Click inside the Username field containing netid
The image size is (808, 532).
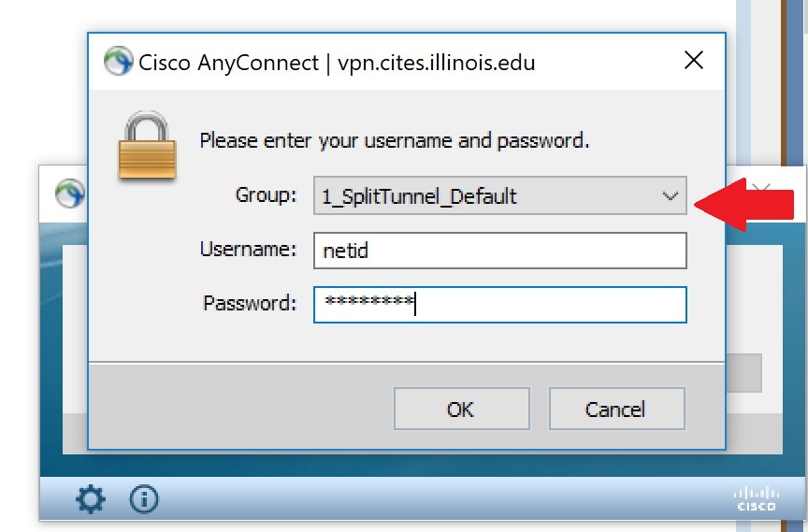[499, 251]
